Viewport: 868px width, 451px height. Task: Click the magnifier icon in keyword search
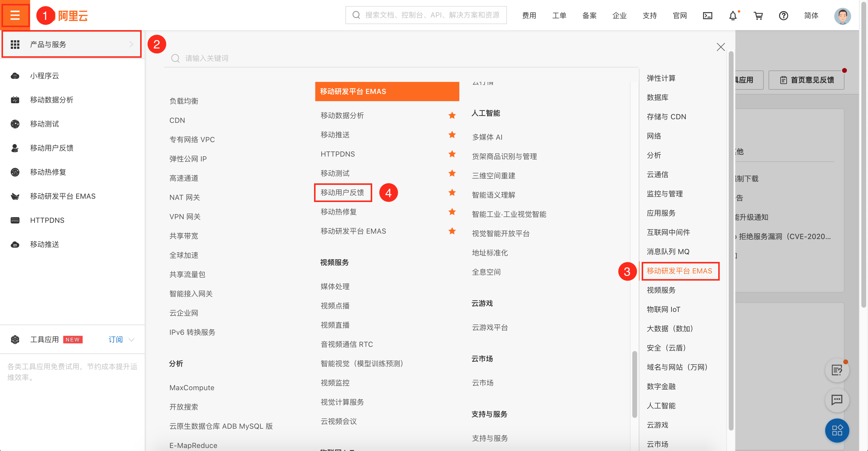[x=175, y=59]
